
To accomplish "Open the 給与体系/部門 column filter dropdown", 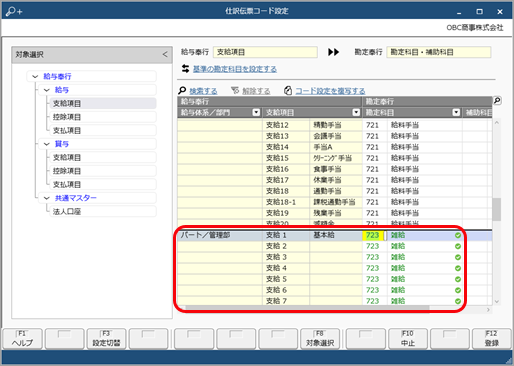I will 256,113.
